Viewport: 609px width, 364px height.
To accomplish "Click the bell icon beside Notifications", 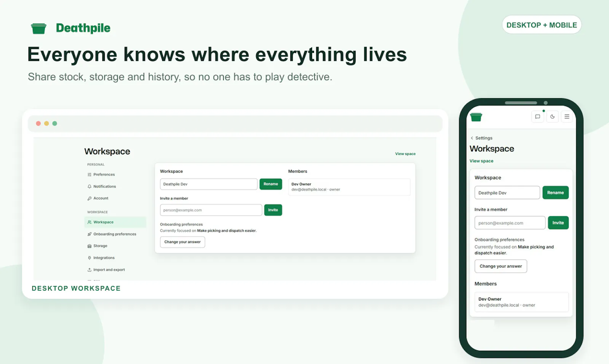I will coord(89,186).
